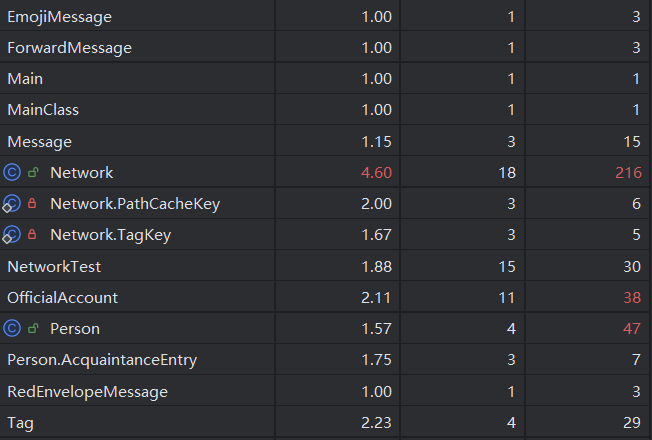Screen dimensions: 652x440
Task: Click the class icon beside Network.PathCacheKey
Action: (x=11, y=204)
